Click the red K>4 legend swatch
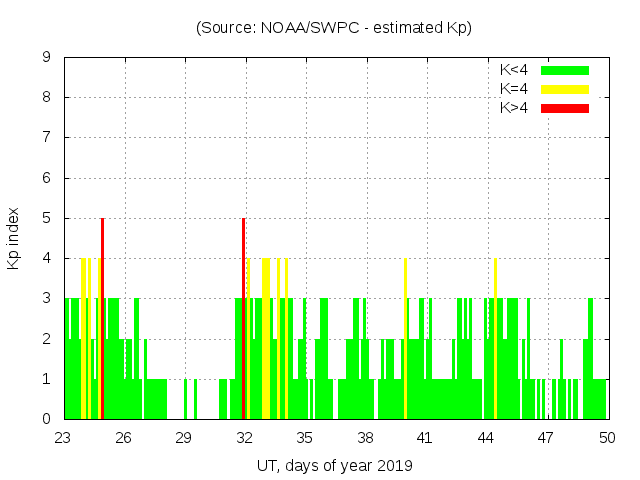Screen dimensions: 640x480 pos(565,108)
